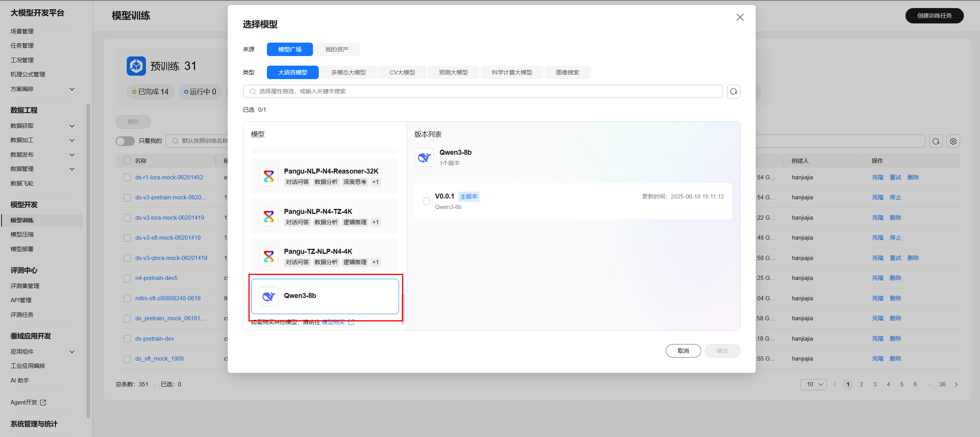Click the table settings gear icon
This screenshot has width=980, height=437.
point(953,141)
